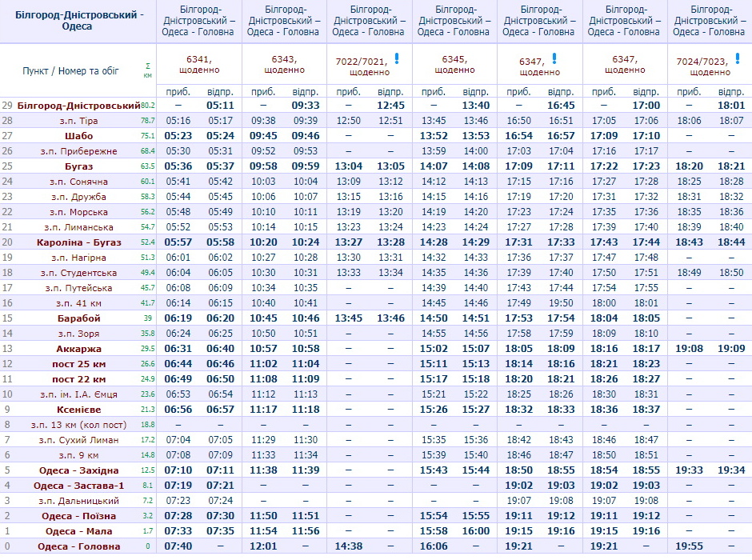Click the route header link above train 6341

(199, 21)
